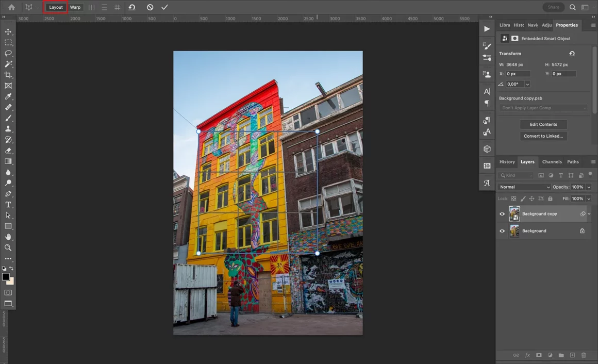
Task: Open the search icon in top bar
Action: (572, 7)
